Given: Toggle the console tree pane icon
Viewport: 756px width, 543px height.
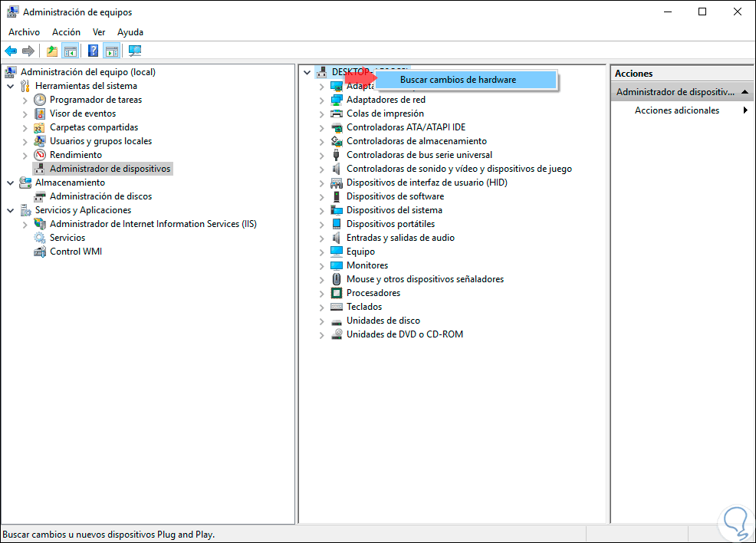Looking at the screenshot, I should tap(71, 51).
